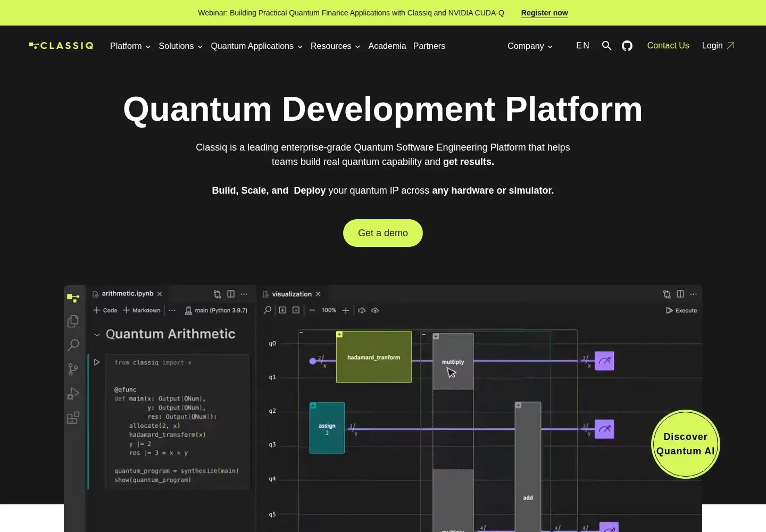Click compare icon in visualization pane header
The height and width of the screenshot is (532, 766).
click(667, 294)
